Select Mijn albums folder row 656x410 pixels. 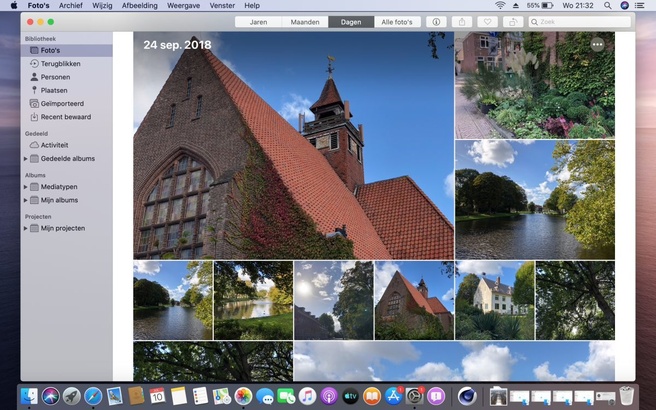(67, 200)
